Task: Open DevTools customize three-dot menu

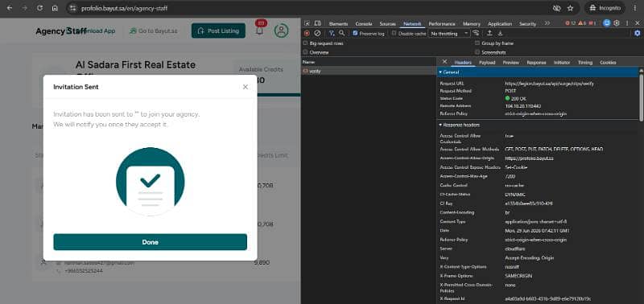Action: tap(627, 23)
